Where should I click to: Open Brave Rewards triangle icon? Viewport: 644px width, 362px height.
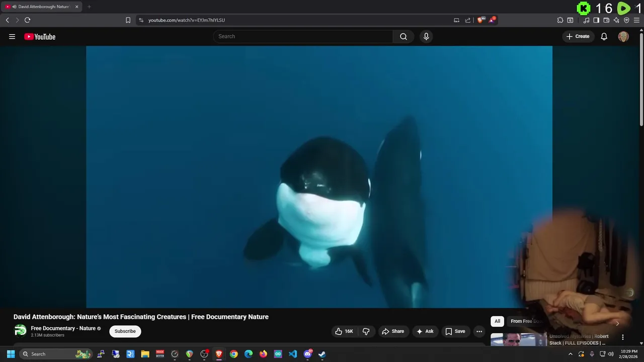click(x=493, y=20)
